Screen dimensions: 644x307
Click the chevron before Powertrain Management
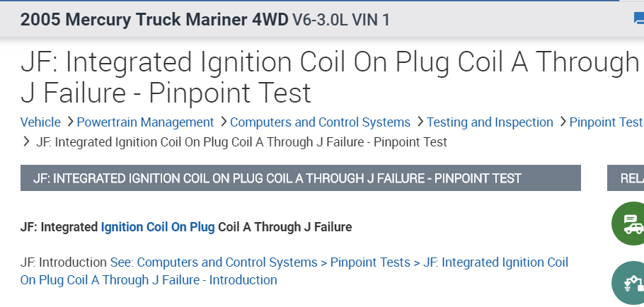69,122
